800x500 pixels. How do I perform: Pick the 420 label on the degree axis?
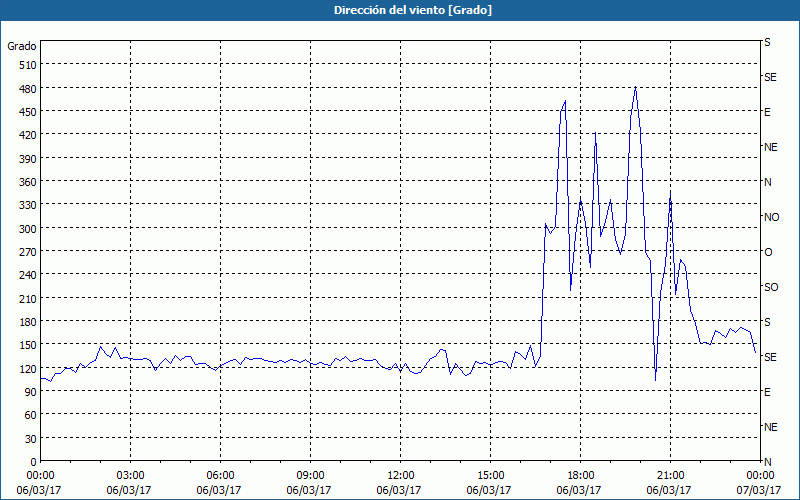[x=28, y=136]
